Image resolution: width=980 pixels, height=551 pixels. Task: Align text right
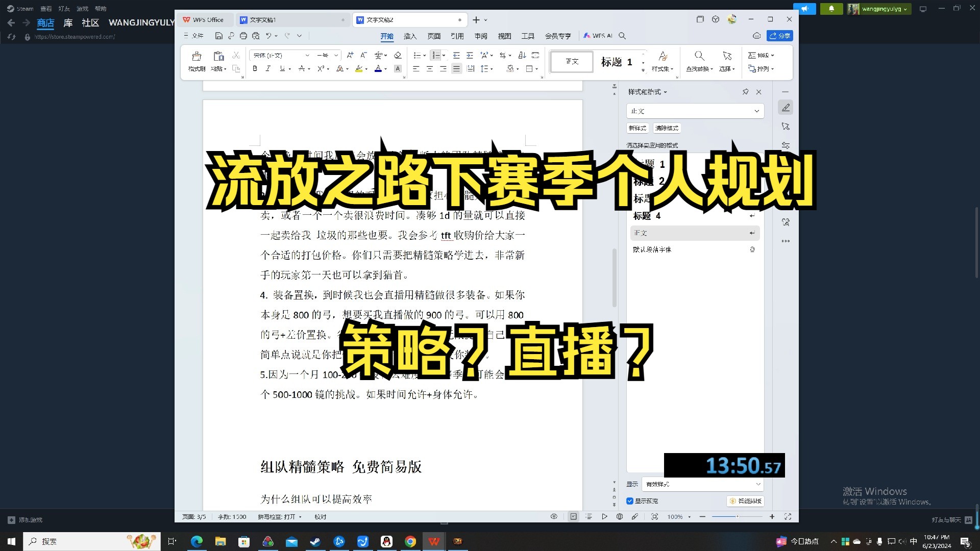coord(443,68)
